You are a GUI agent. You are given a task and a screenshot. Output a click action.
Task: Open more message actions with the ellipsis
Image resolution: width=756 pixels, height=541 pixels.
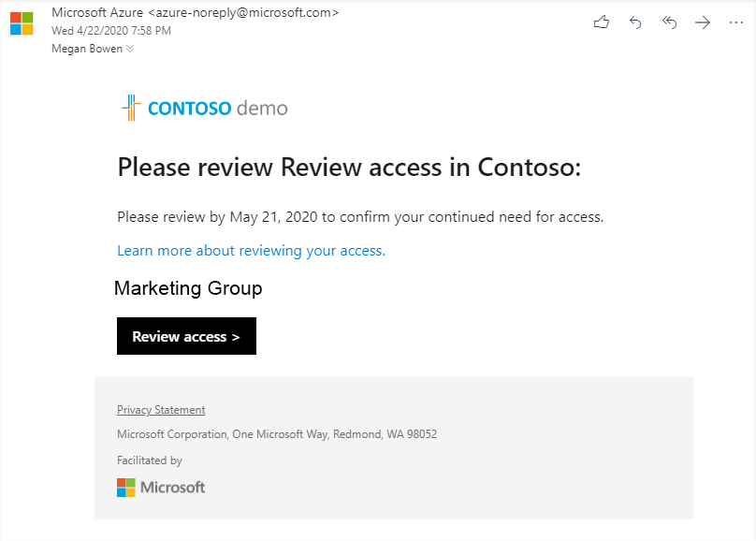click(x=735, y=22)
